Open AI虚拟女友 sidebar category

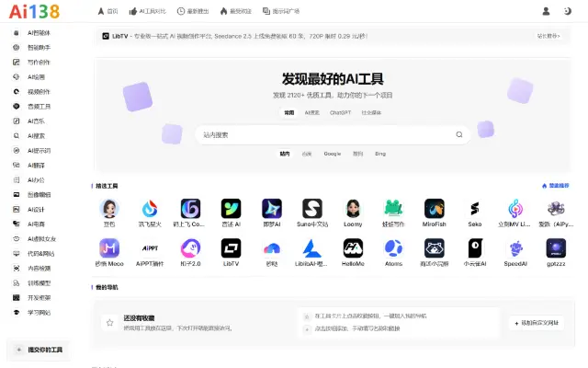point(41,239)
